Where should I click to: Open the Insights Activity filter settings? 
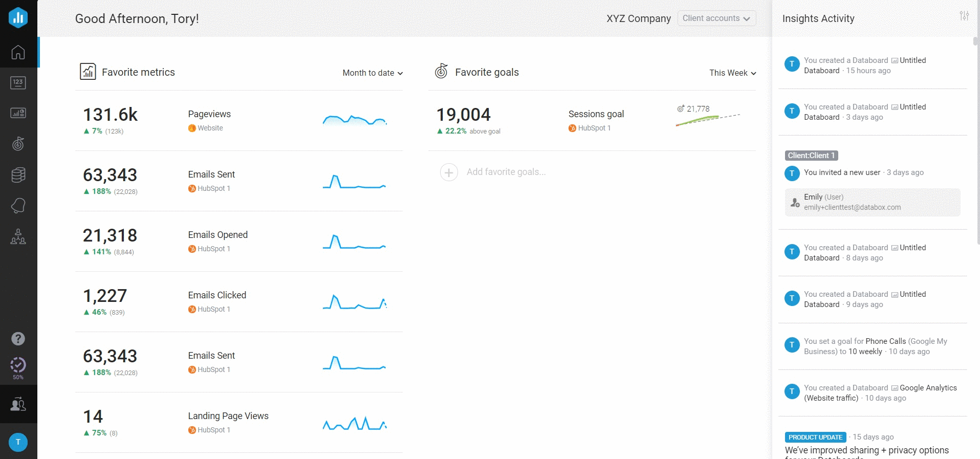click(x=964, y=16)
